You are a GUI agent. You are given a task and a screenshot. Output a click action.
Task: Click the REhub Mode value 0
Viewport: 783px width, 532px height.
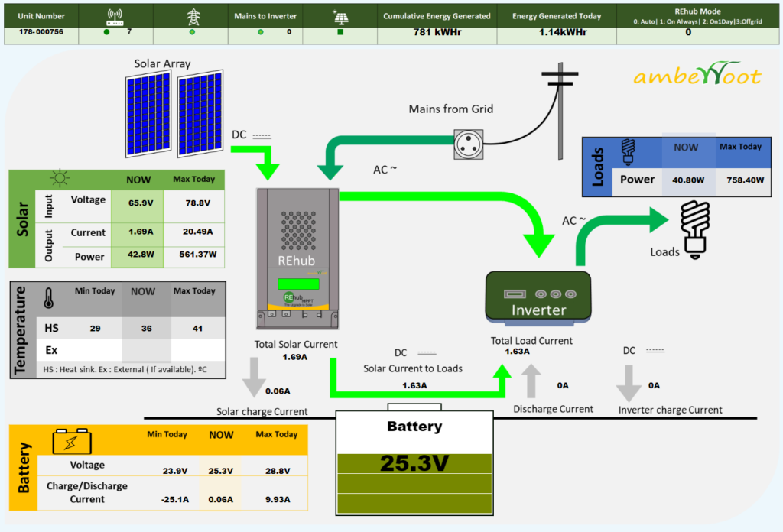click(x=688, y=32)
